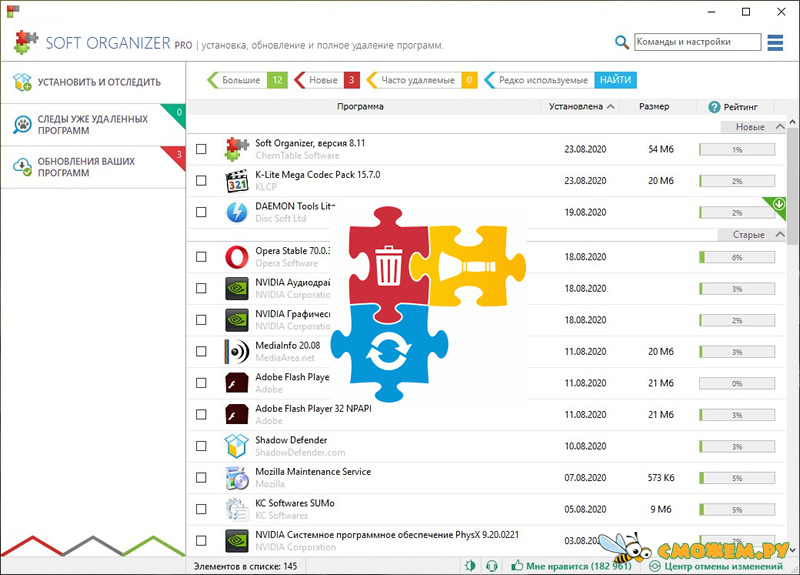Click the thumbs-up like icon
800x575 pixels.
click(517, 565)
